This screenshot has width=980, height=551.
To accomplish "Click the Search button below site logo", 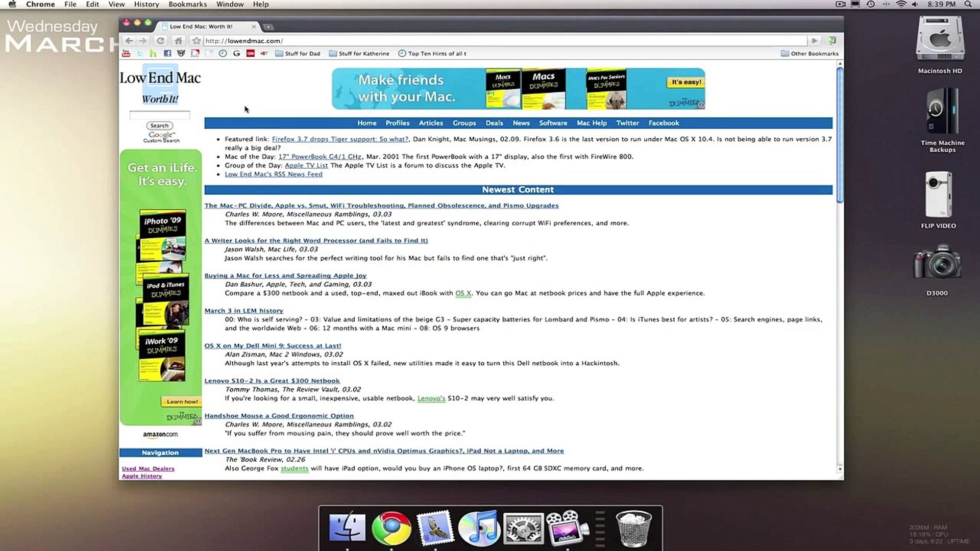I will [x=159, y=126].
